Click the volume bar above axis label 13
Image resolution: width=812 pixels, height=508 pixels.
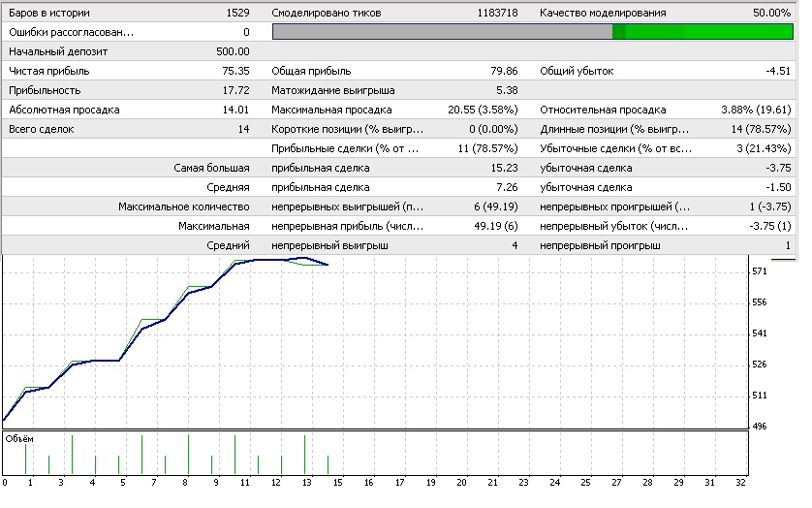(x=305, y=455)
